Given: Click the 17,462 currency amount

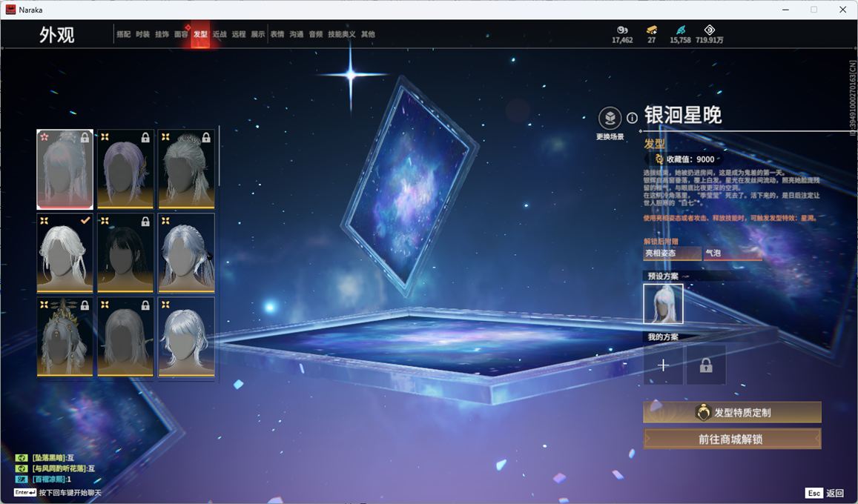Looking at the screenshot, I should click(622, 40).
